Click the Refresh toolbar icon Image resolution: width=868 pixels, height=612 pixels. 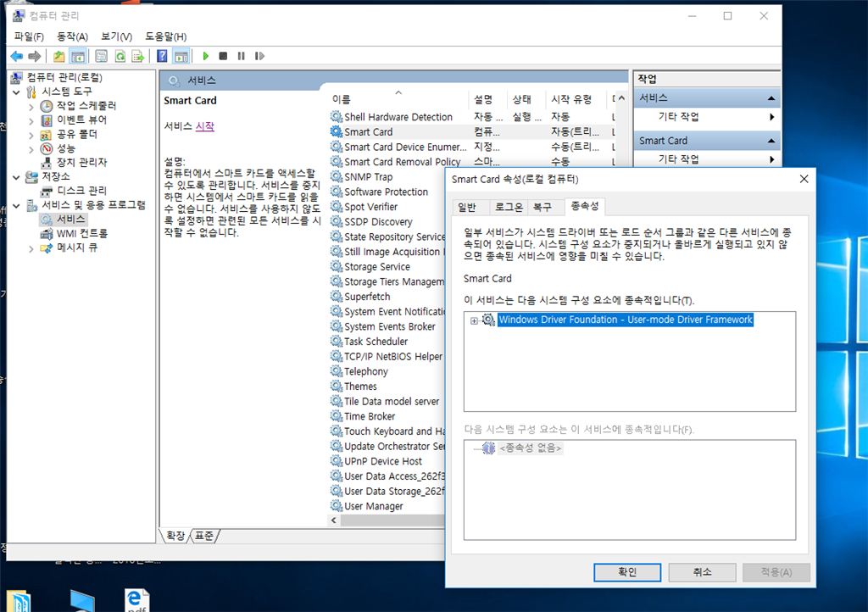[x=120, y=56]
